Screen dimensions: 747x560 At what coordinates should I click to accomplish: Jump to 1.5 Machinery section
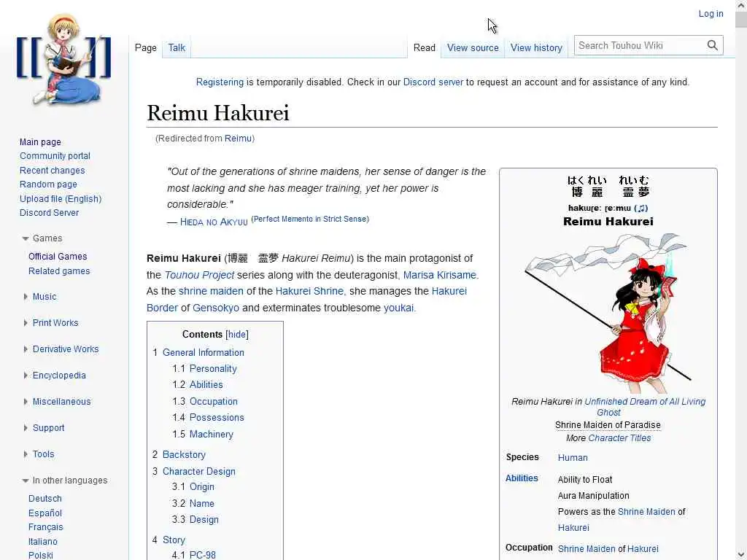(x=212, y=435)
